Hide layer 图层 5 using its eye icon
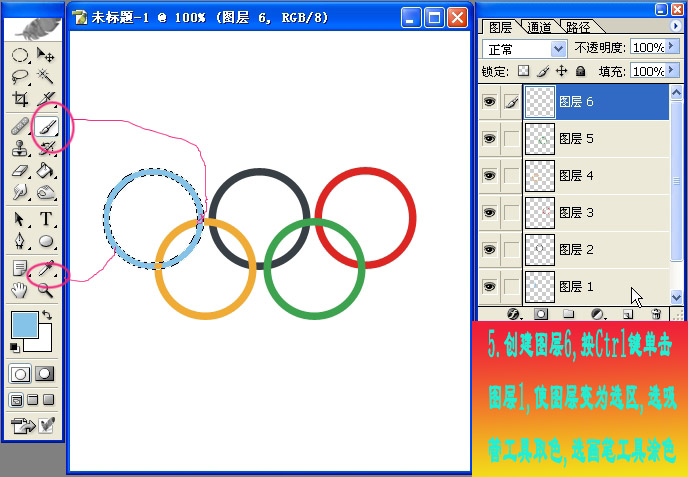This screenshot has width=688, height=477. [489, 139]
